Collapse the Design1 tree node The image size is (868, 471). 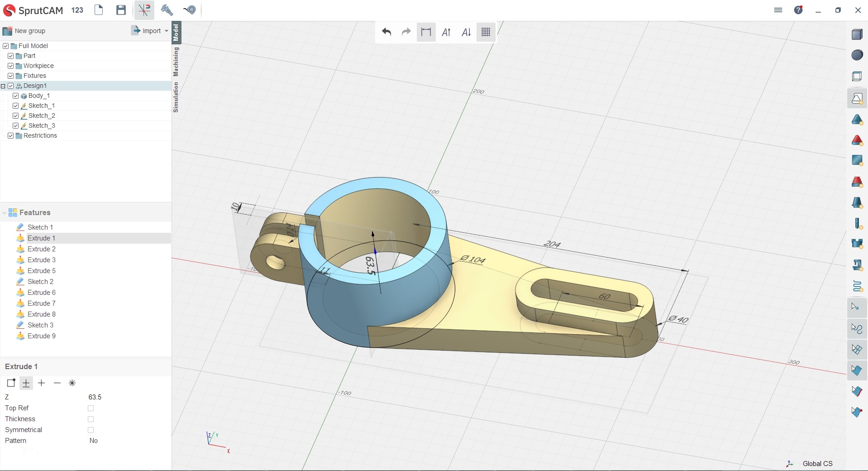3,86
